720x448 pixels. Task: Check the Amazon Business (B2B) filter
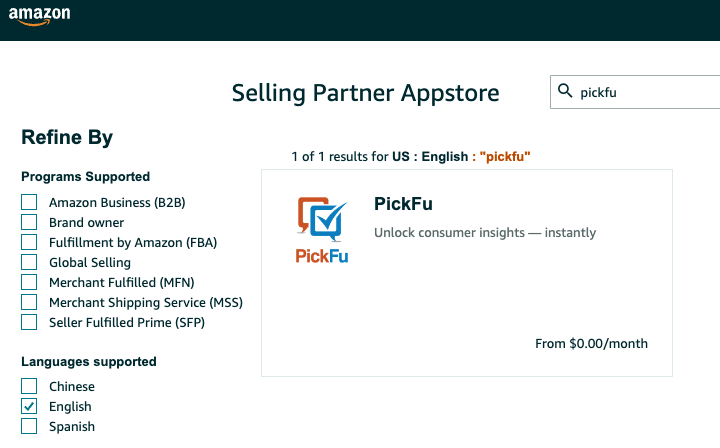[29, 202]
